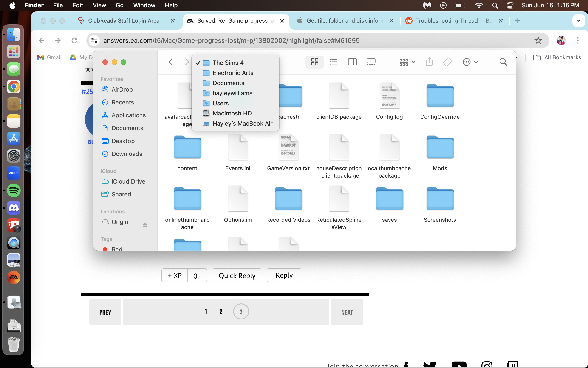Reload the Chrome page
Image resolution: width=588 pixels, height=368 pixels.
[74, 40]
